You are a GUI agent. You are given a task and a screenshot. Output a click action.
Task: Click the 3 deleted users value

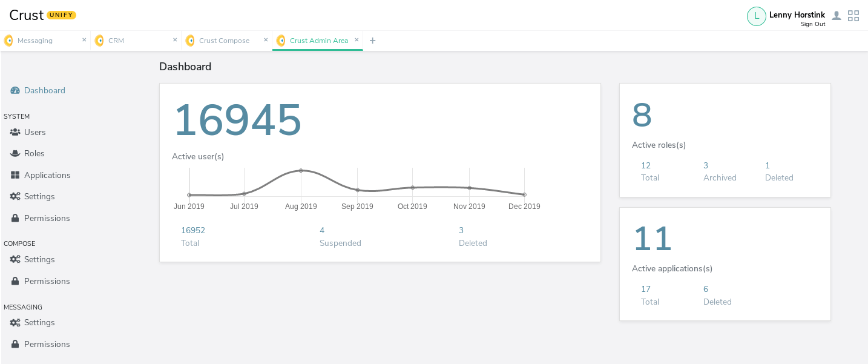click(461, 230)
